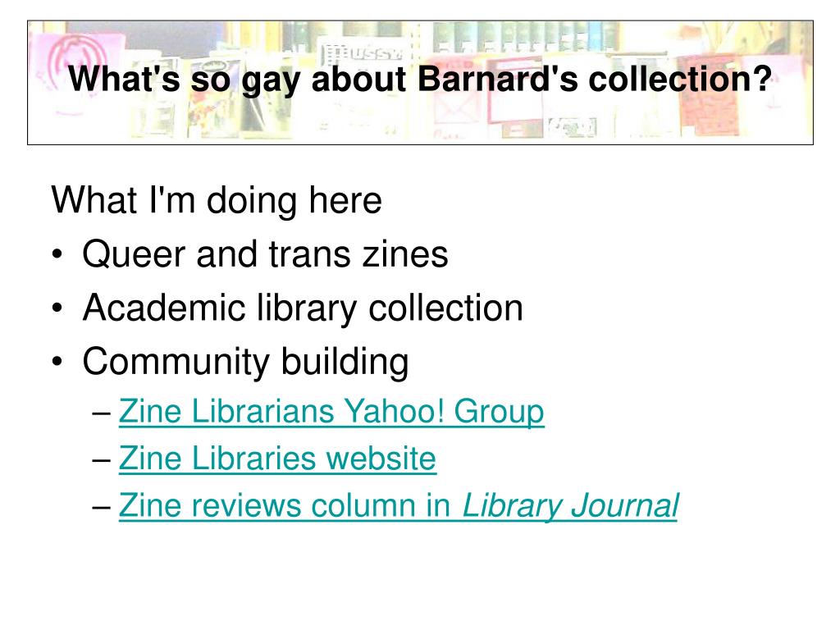Select the 'What I'm doing here' heading

217,201
